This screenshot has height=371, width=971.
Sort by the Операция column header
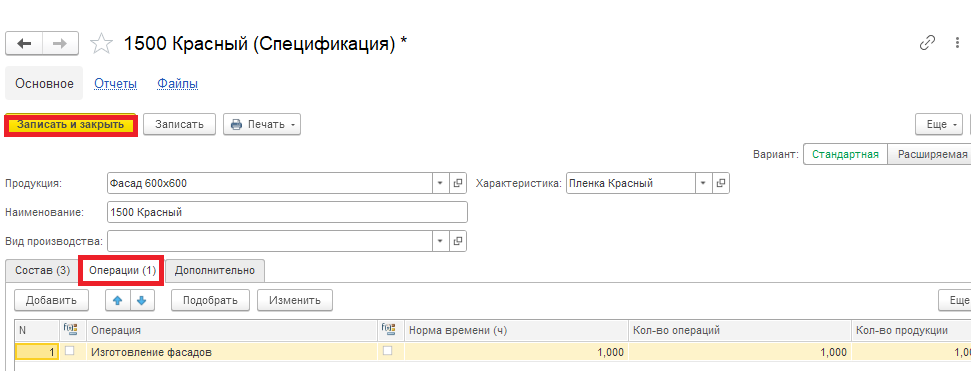[232, 331]
